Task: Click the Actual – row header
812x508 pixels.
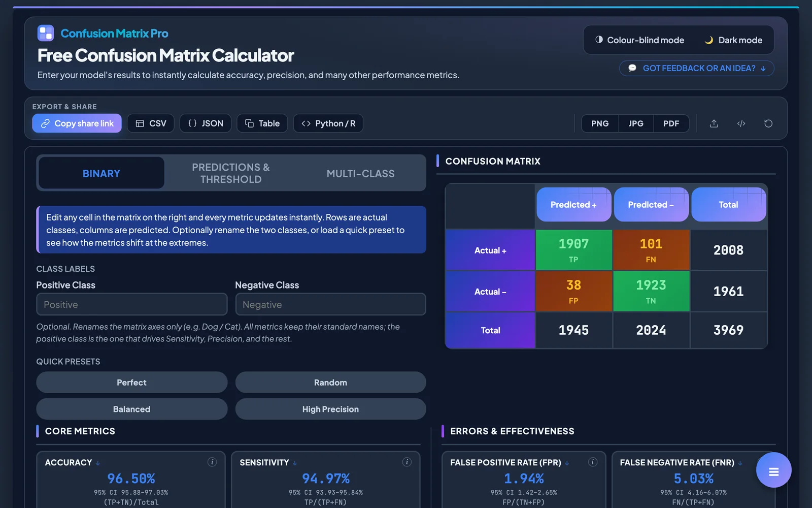Action: (490, 292)
